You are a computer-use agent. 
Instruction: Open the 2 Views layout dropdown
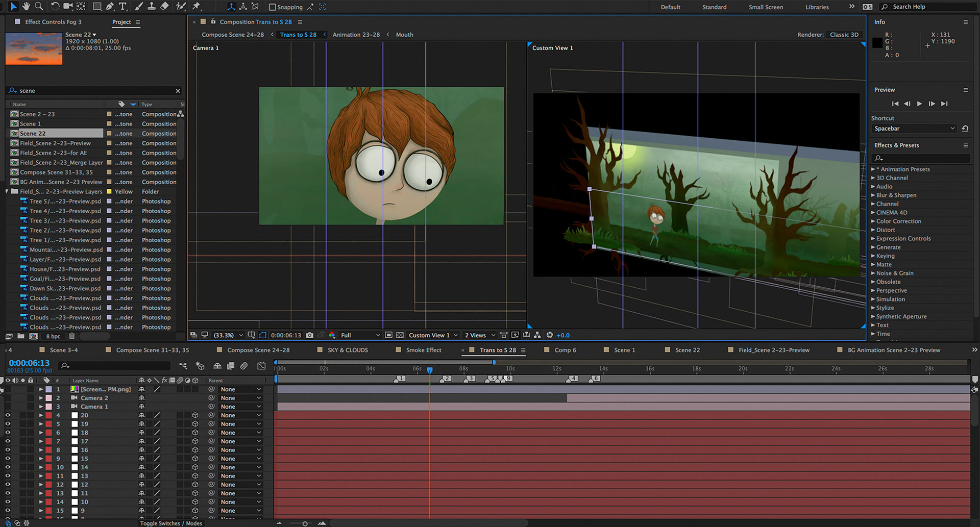pyautogui.click(x=480, y=335)
